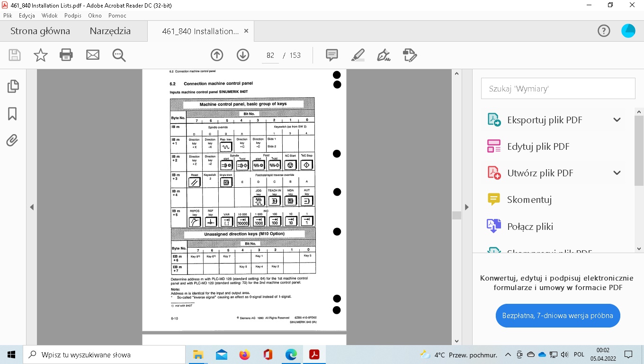Show attachments paperclip panel icon
The width and height of the screenshot is (644, 364).
pyautogui.click(x=12, y=140)
